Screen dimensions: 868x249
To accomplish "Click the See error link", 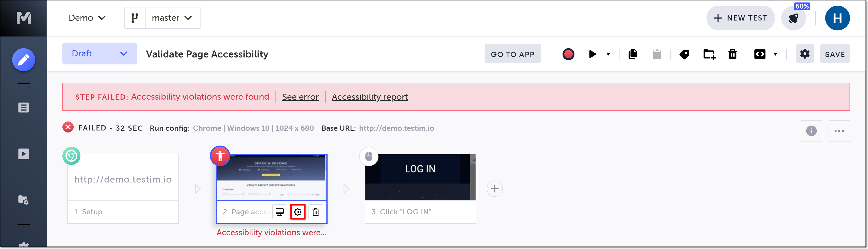I will pos(300,97).
